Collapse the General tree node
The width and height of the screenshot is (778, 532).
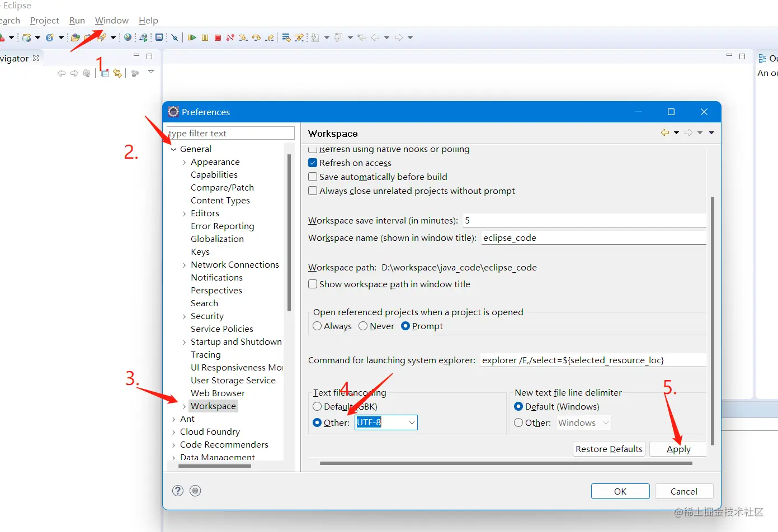173,149
